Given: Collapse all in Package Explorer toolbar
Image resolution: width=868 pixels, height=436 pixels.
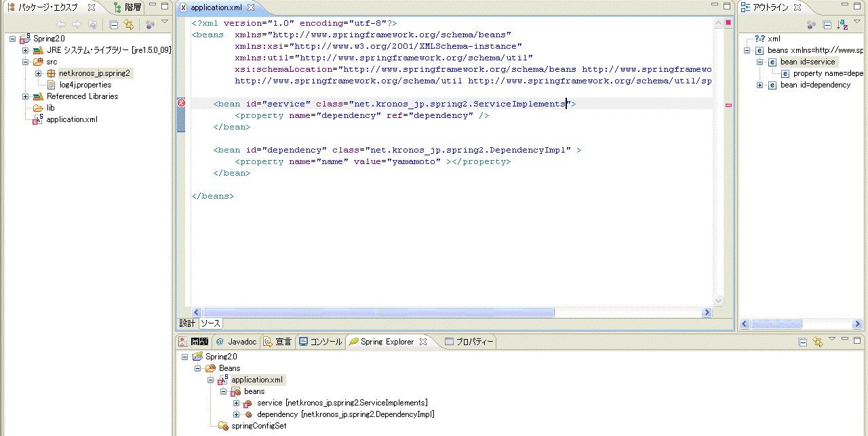Looking at the screenshot, I should 114,24.
